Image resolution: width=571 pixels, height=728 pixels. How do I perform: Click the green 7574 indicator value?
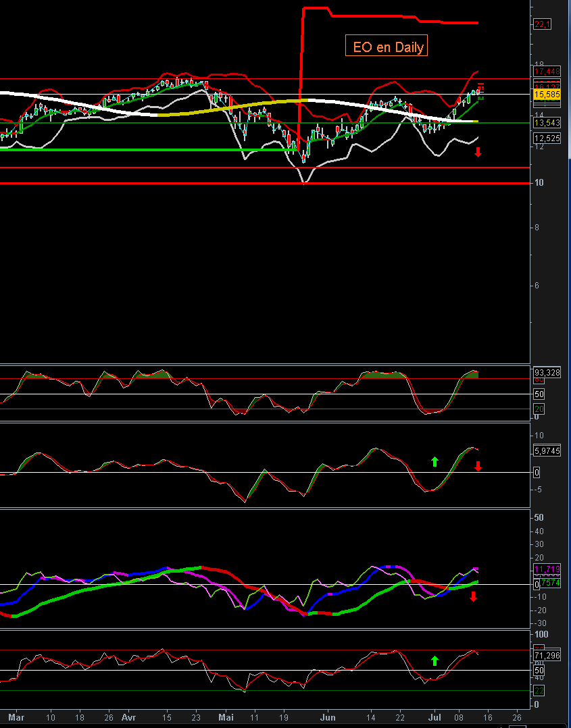[549, 583]
